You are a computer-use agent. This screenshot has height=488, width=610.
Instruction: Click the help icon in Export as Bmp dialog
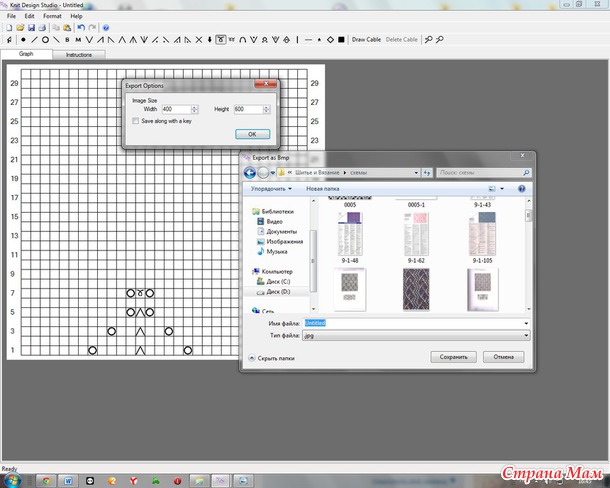522,189
